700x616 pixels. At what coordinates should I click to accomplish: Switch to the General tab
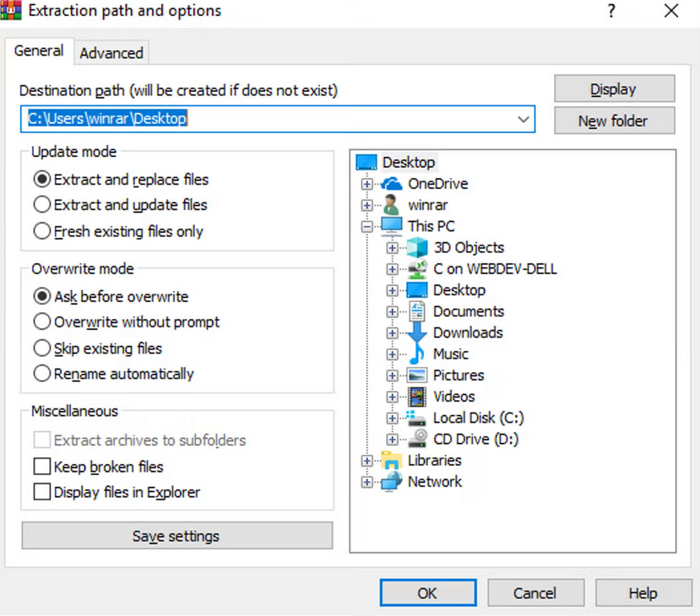tap(39, 51)
